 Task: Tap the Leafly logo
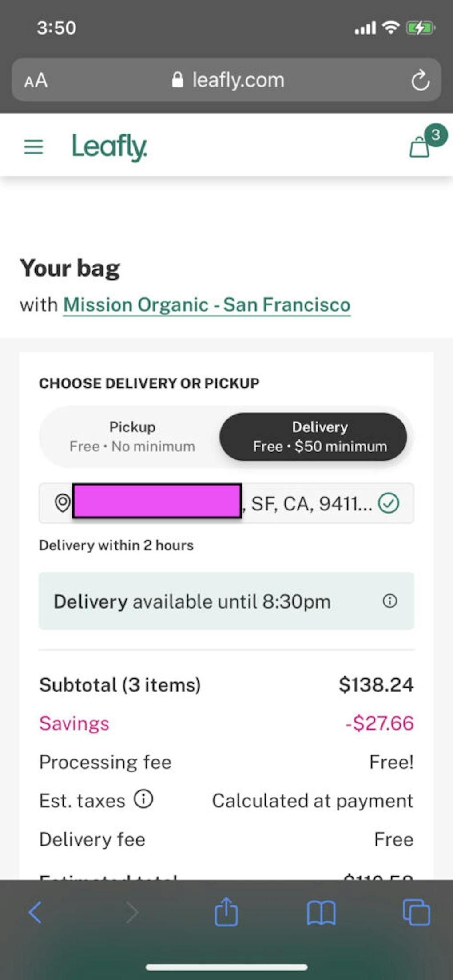click(x=109, y=147)
